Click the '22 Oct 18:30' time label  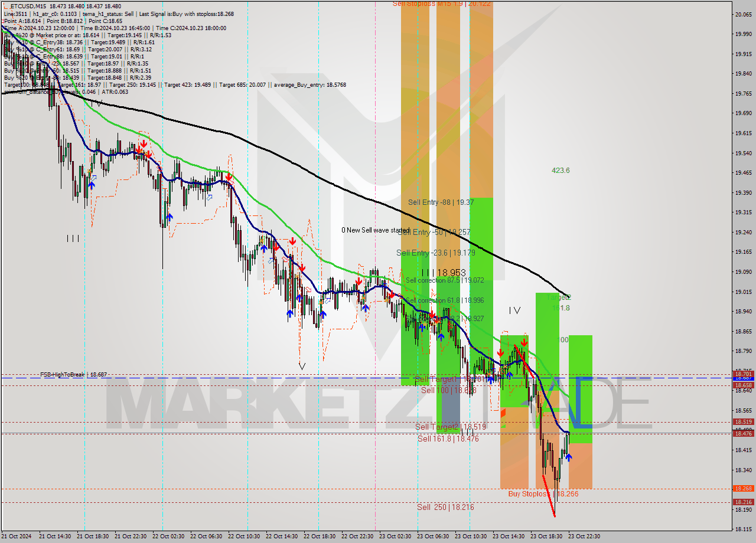click(x=318, y=536)
